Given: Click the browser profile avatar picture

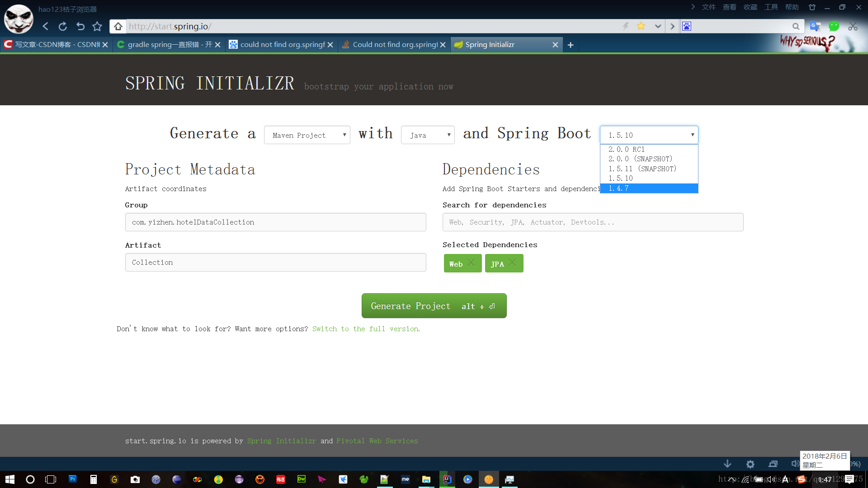Looking at the screenshot, I should point(19,19).
